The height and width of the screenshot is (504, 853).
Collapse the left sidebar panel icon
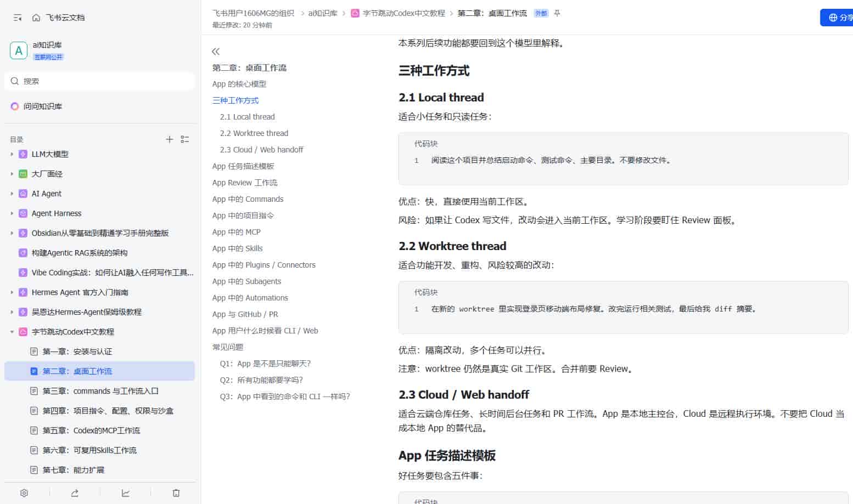click(x=18, y=18)
